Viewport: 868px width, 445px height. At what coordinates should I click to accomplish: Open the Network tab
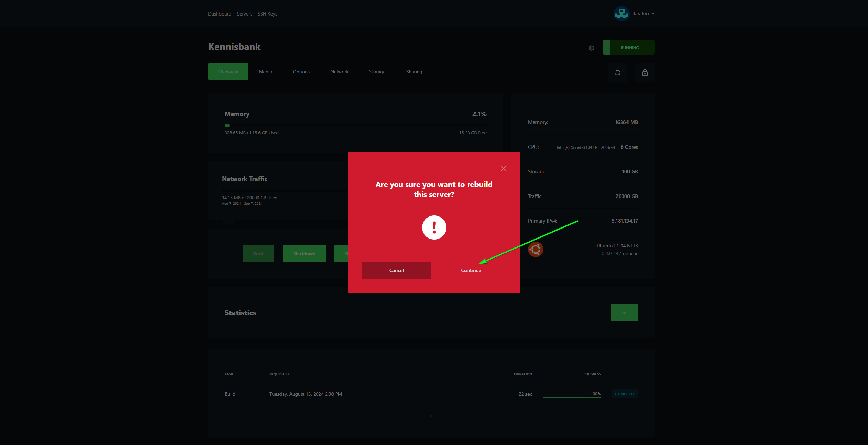click(339, 72)
